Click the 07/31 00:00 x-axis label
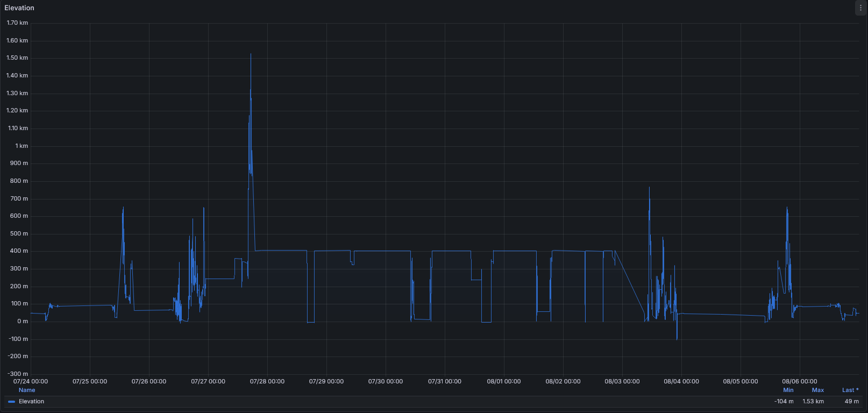The width and height of the screenshot is (868, 413). tap(445, 382)
